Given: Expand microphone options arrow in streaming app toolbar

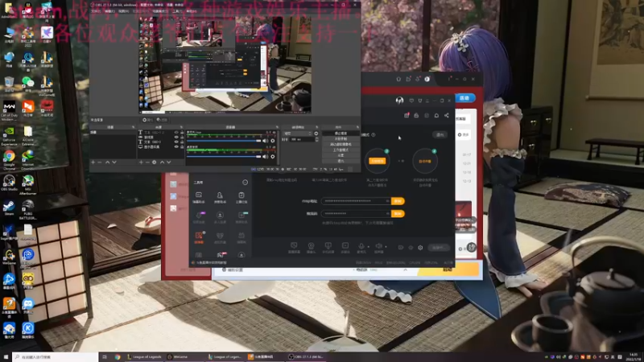Looking at the screenshot, I should coord(368,247).
